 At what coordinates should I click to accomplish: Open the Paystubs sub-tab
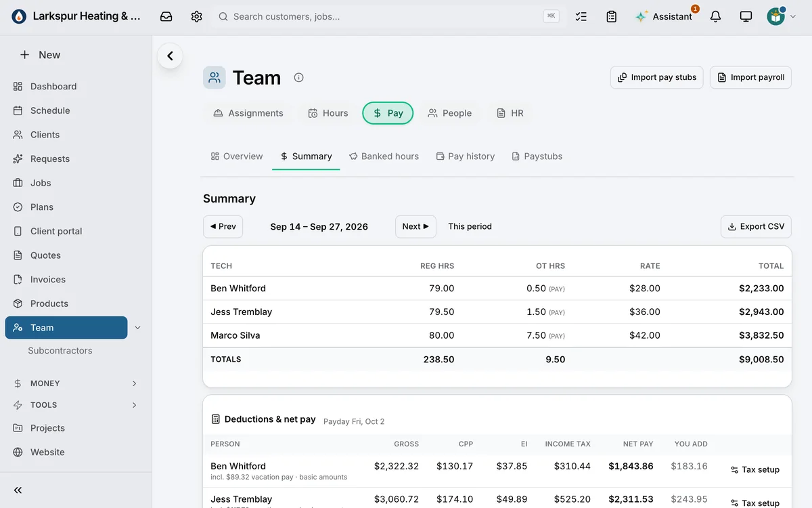coord(537,156)
